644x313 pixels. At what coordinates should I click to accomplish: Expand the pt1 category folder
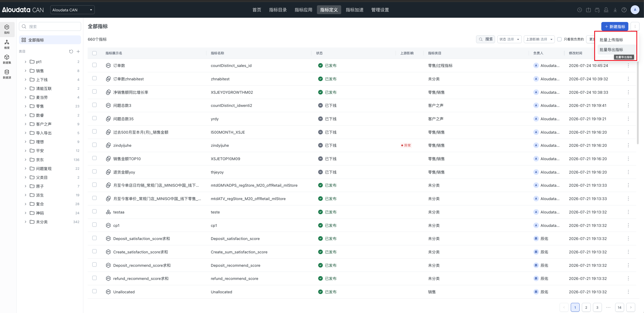point(25,62)
